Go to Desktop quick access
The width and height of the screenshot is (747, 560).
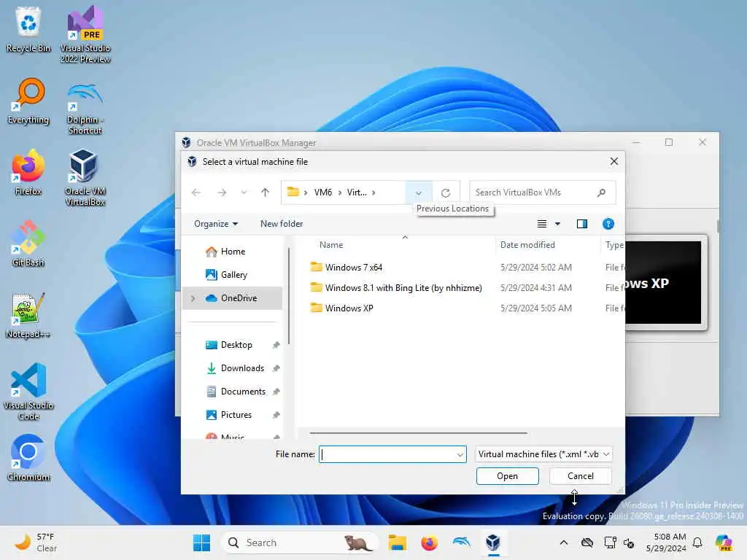232,345
